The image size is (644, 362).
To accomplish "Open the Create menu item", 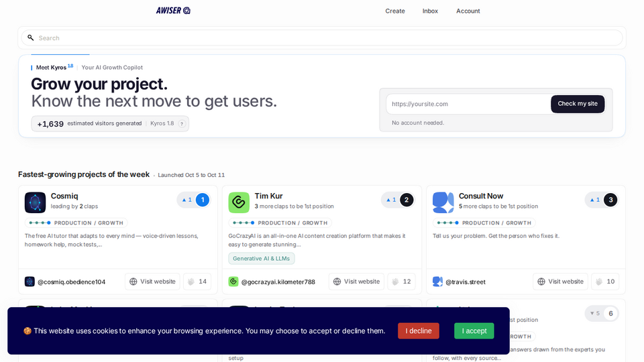I will pos(394,11).
